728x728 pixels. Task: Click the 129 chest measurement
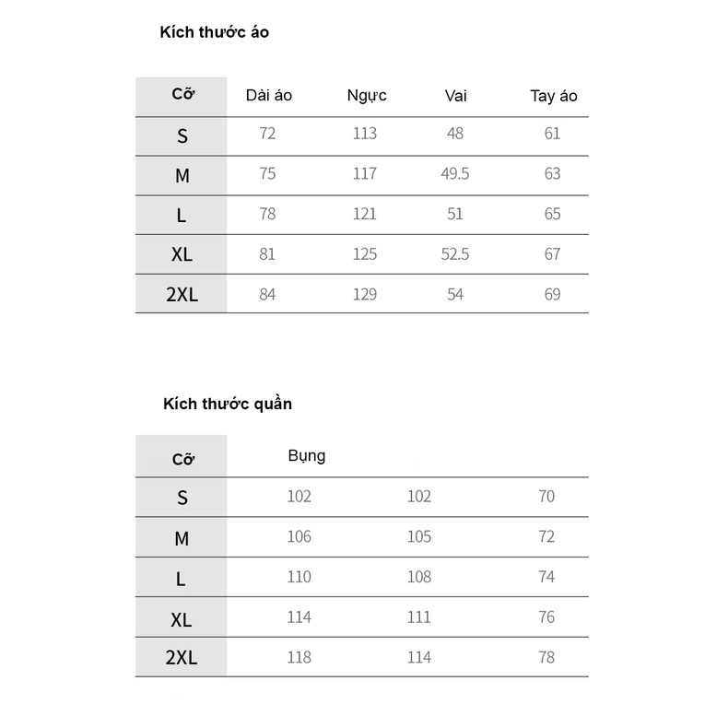point(365,294)
